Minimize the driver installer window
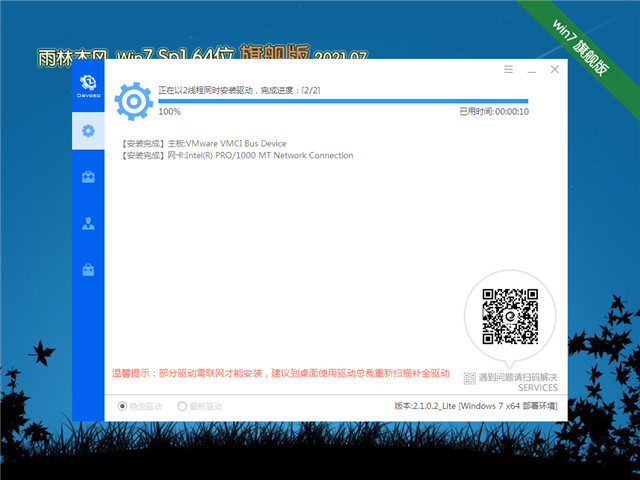The height and width of the screenshot is (480, 640). pyautogui.click(x=531, y=70)
